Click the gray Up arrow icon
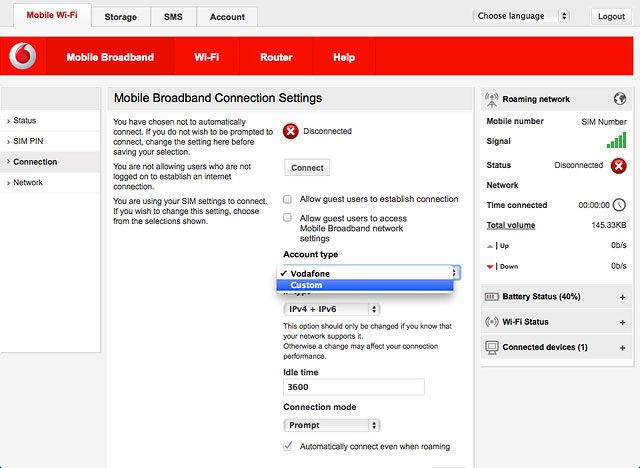The width and height of the screenshot is (640, 468). [x=490, y=246]
